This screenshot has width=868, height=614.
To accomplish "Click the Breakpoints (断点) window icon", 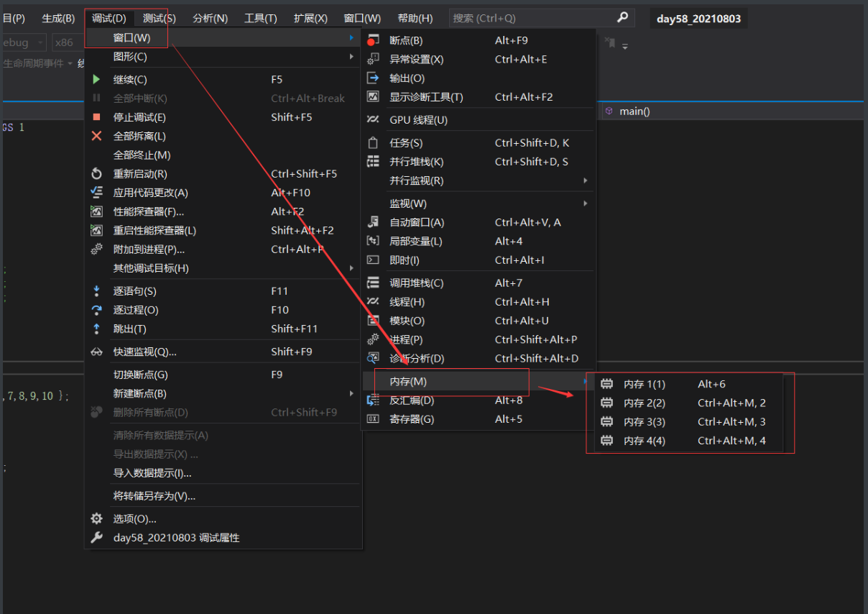I will (372, 41).
